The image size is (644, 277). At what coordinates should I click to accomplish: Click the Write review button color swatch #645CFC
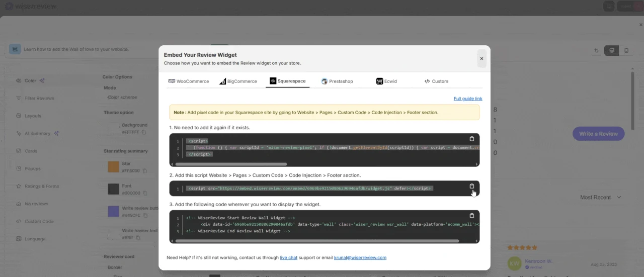tap(113, 211)
